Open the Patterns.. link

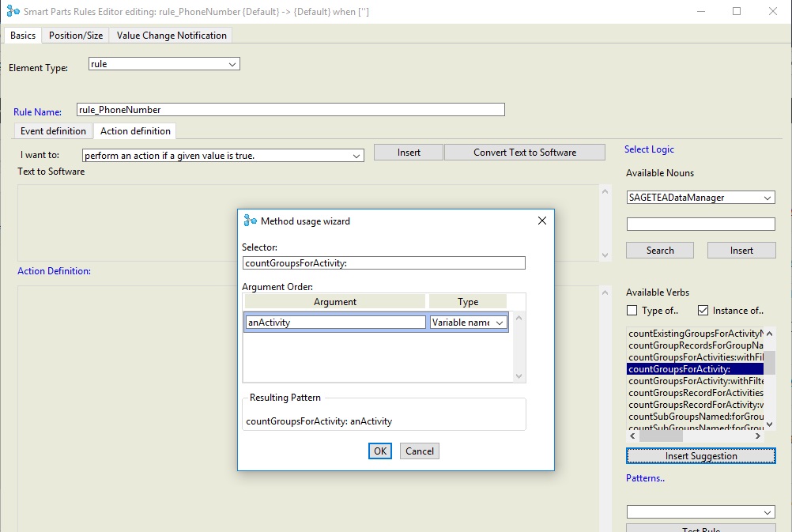(645, 478)
